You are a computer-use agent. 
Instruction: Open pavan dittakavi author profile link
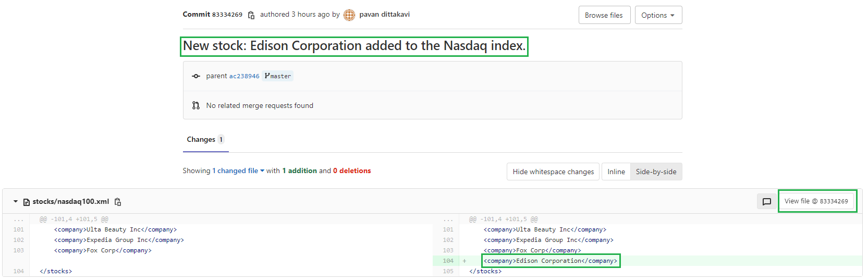[384, 15]
